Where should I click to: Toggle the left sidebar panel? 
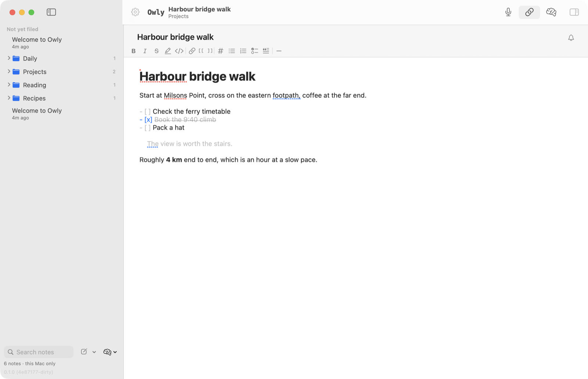coord(51,12)
